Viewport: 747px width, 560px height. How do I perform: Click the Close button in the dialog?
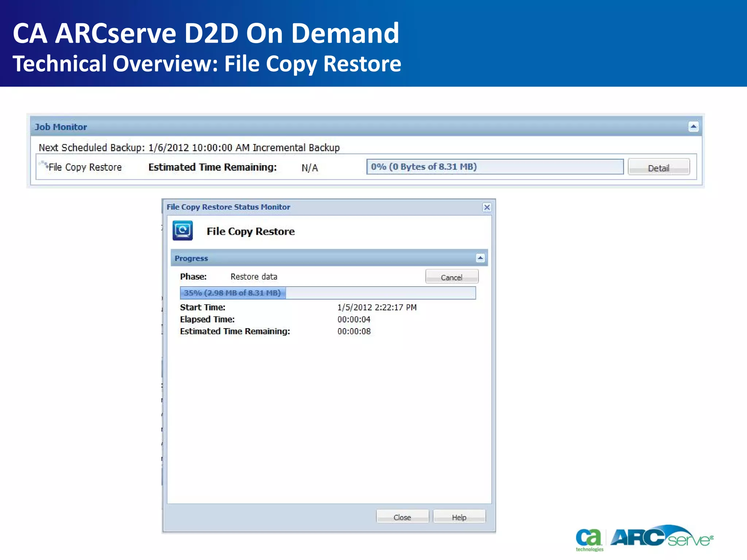(402, 517)
